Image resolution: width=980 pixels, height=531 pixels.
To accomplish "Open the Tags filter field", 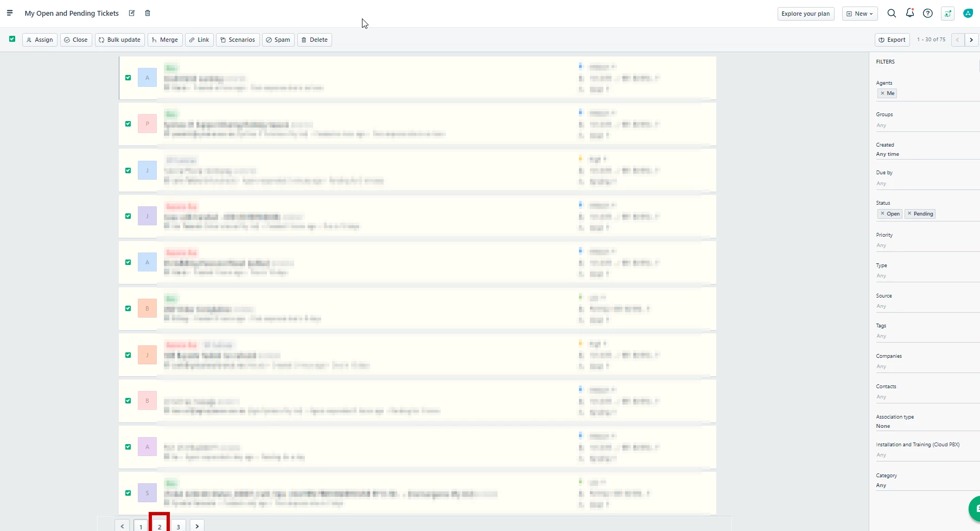I will pos(927,336).
